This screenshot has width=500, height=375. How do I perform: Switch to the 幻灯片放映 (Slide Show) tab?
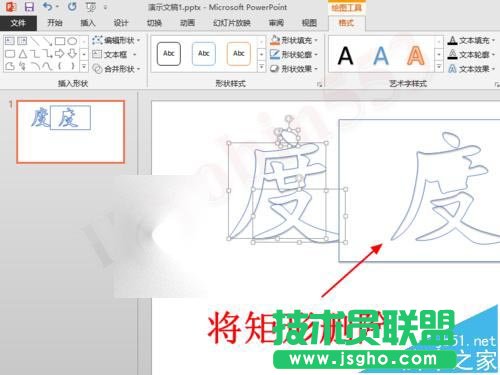point(232,23)
